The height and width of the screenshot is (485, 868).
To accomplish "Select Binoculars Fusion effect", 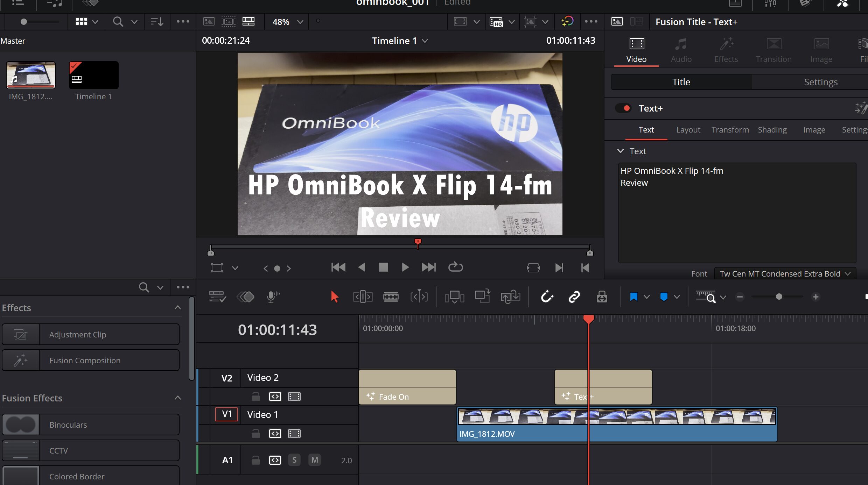I will 91,425.
